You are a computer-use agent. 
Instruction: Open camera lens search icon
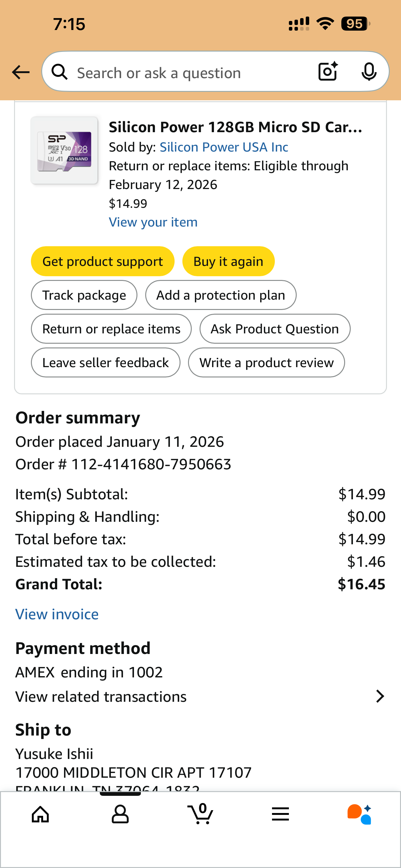tap(328, 72)
